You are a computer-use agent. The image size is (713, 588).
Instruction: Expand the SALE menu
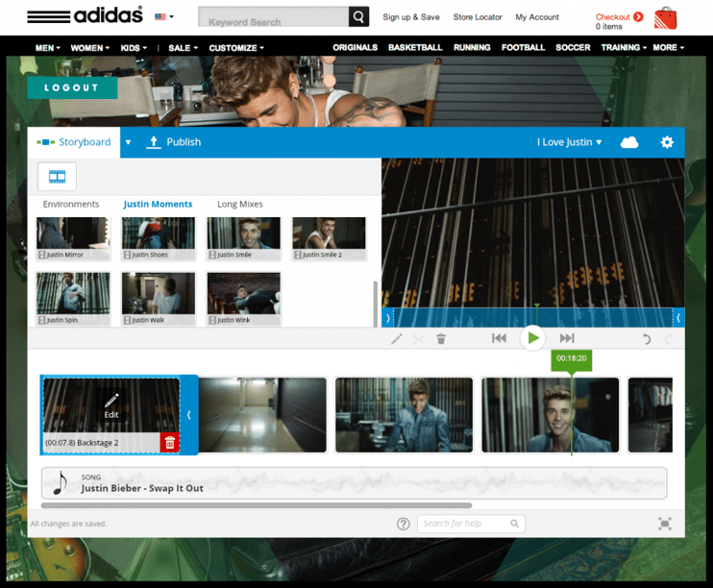[x=184, y=48]
